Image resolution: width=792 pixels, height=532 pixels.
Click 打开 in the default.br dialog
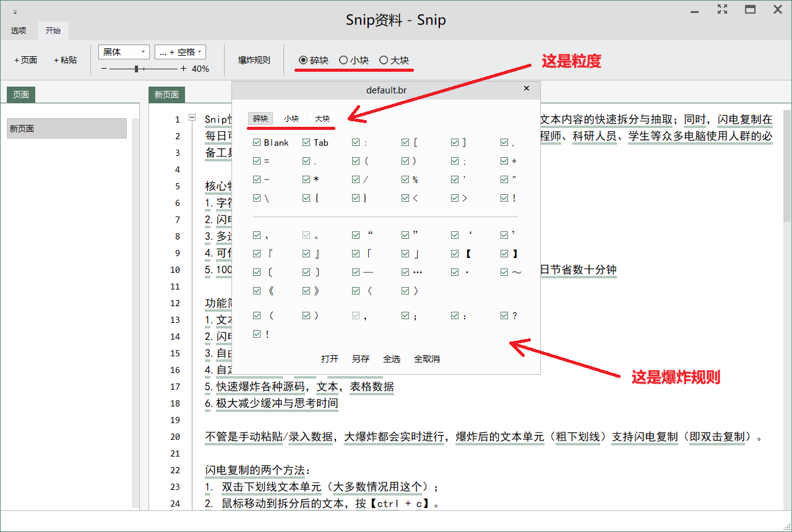click(x=330, y=359)
